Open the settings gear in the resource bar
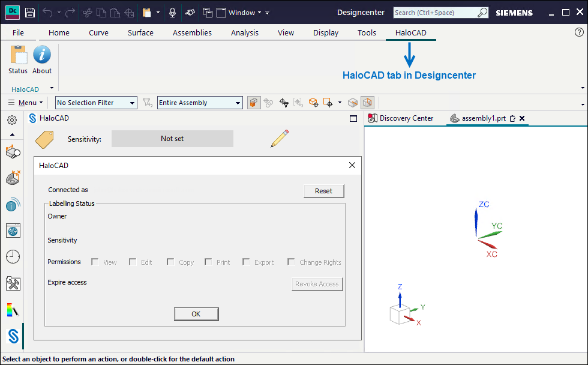 tap(12, 120)
